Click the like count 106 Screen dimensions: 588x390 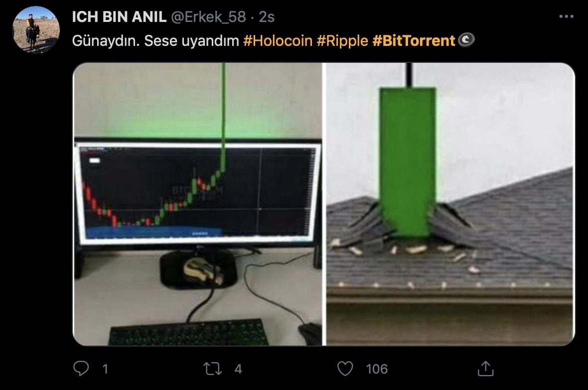point(377,369)
